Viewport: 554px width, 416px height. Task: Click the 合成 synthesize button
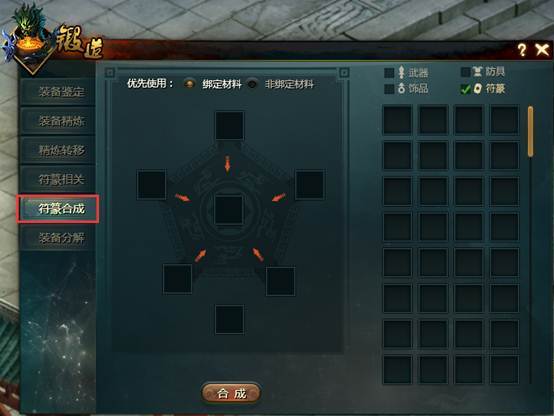[231, 393]
